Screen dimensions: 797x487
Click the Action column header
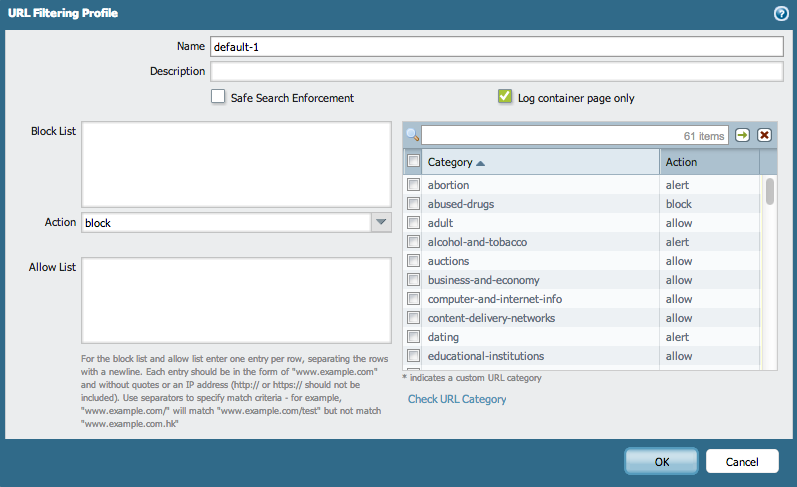coord(709,162)
